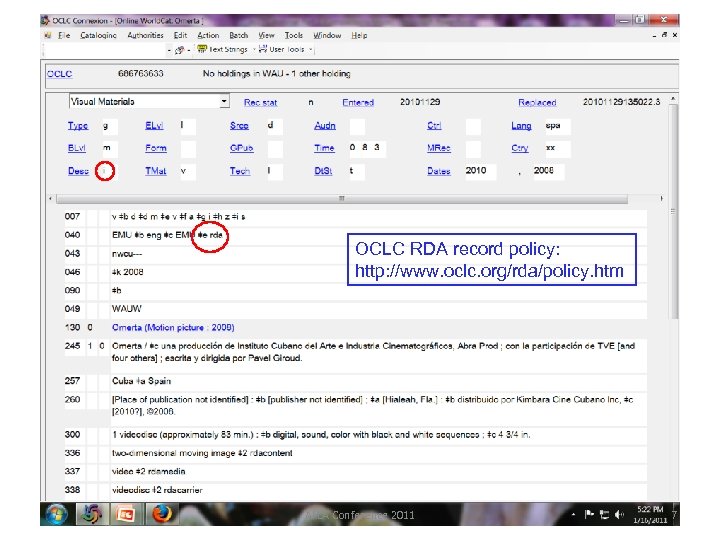Click the Time value field 083
720x540 pixels.
click(367, 149)
